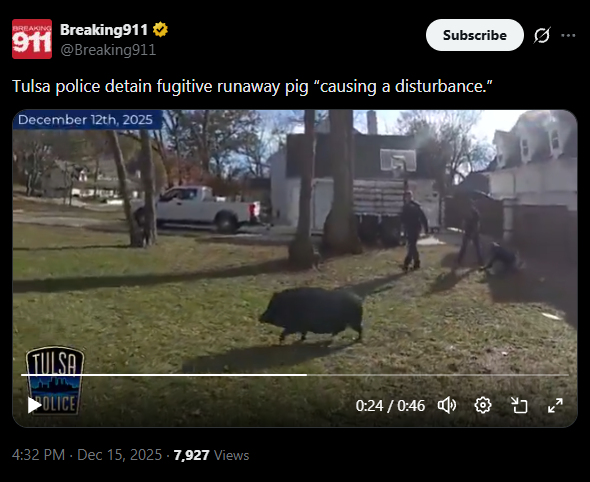Mute the video volume speaker icon
Screen dimensions: 590x482
[x=447, y=405]
